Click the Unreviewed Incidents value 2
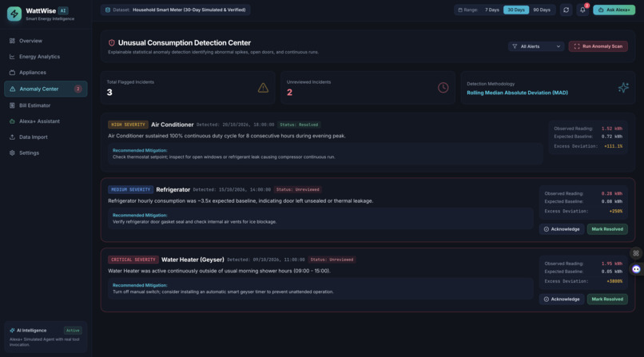The image size is (644, 357). [289, 93]
